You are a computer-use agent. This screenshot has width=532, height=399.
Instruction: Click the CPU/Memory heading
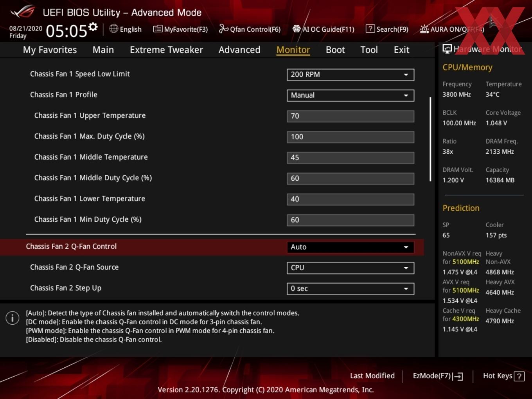point(467,67)
